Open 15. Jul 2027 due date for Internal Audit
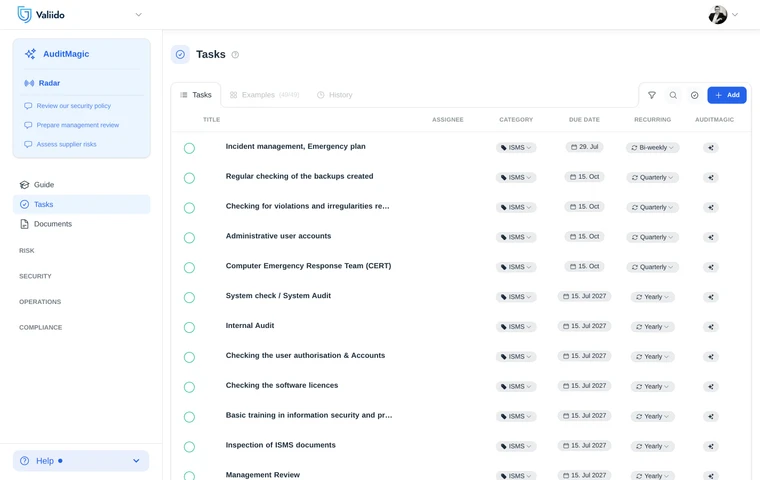The height and width of the screenshot is (480, 768). tap(584, 326)
